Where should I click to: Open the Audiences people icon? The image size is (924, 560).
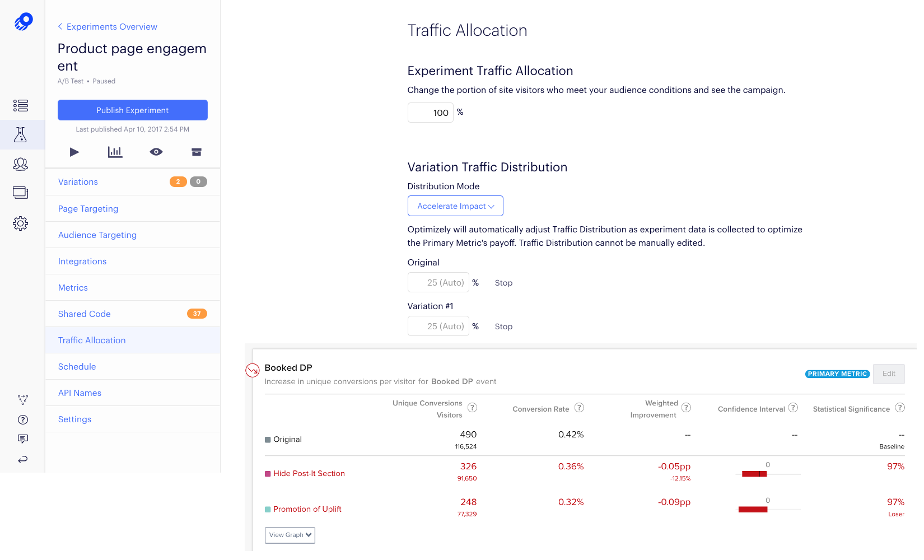point(21,164)
